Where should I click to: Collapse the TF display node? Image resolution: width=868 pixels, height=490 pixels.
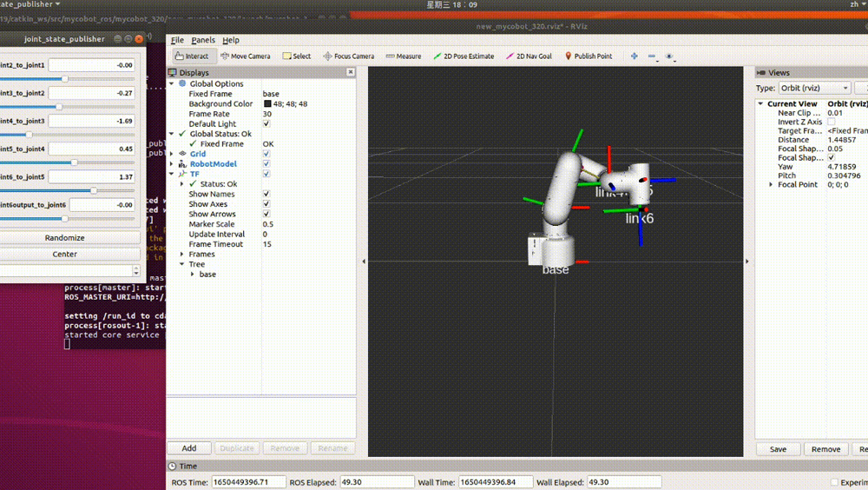[x=172, y=174]
